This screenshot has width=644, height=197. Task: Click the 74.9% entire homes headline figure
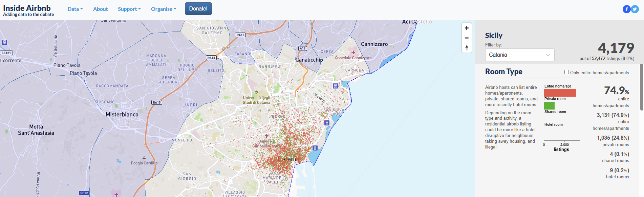(617, 90)
